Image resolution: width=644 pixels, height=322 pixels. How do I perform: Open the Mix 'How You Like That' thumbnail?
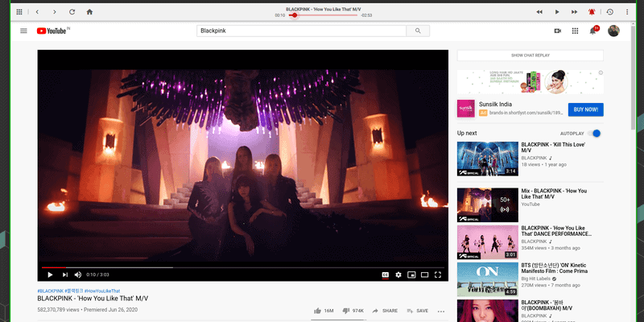click(x=488, y=205)
